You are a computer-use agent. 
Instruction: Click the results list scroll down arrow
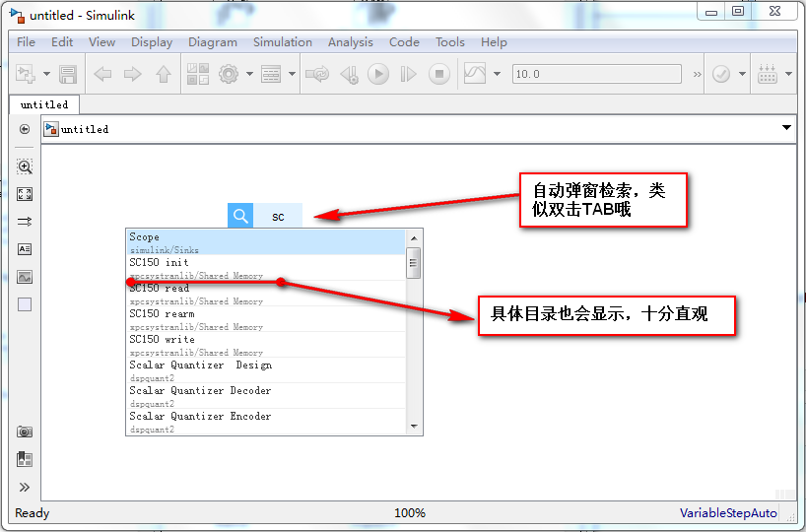[414, 427]
